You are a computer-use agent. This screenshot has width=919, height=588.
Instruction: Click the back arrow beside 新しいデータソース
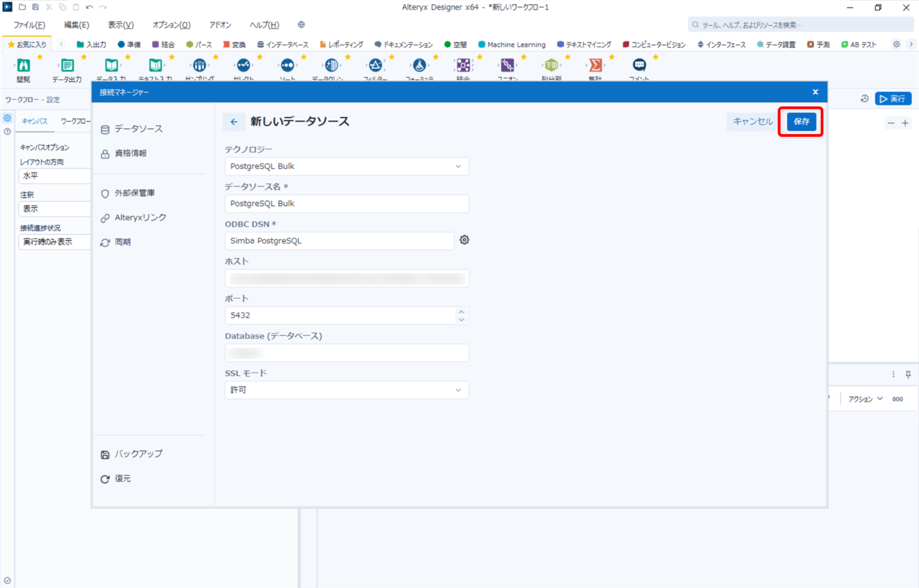(234, 122)
